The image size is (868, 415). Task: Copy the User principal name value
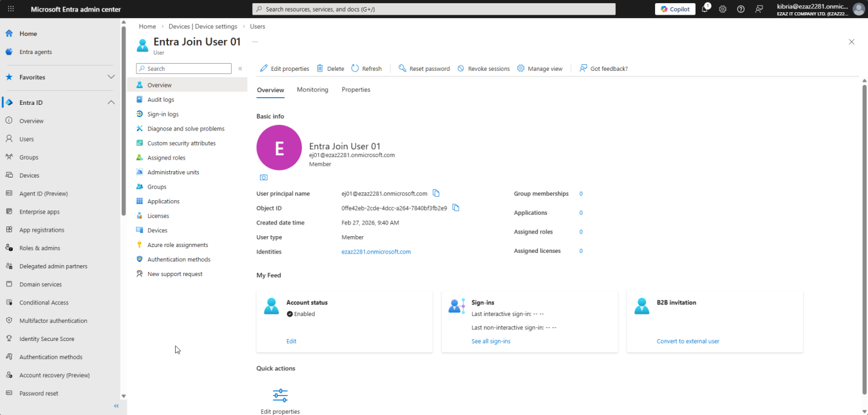436,193
